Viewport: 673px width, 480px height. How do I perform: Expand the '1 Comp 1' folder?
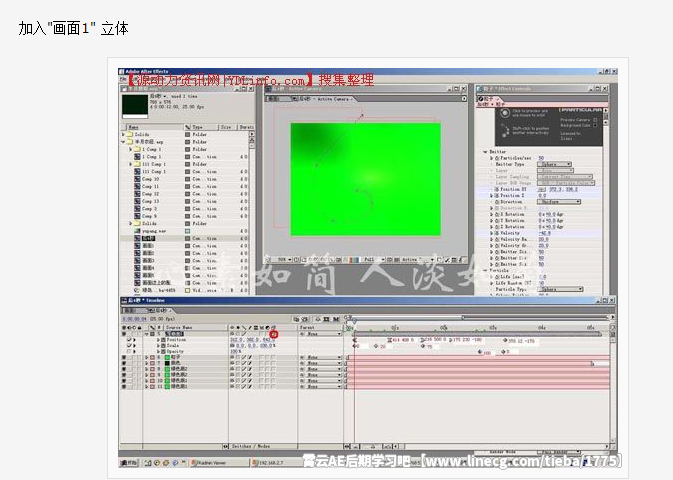[x=131, y=149]
